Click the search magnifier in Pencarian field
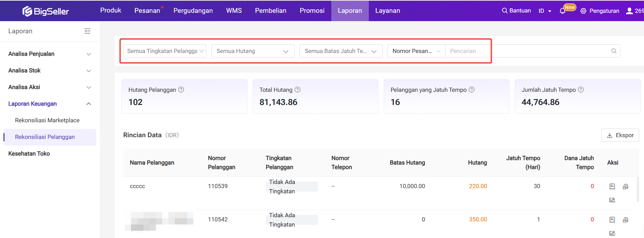644x238 pixels. [613, 51]
